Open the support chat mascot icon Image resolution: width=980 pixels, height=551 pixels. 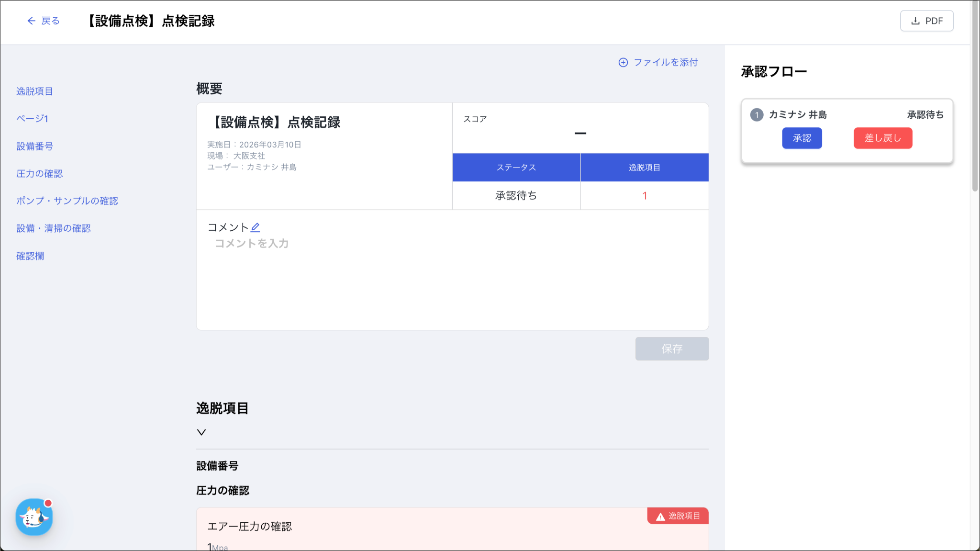(x=34, y=517)
